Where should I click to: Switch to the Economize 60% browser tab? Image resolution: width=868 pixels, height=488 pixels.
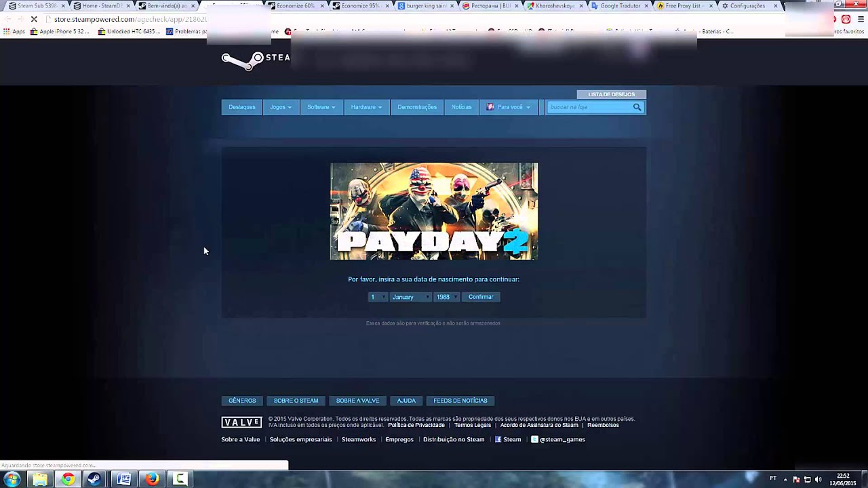pyautogui.click(x=295, y=5)
